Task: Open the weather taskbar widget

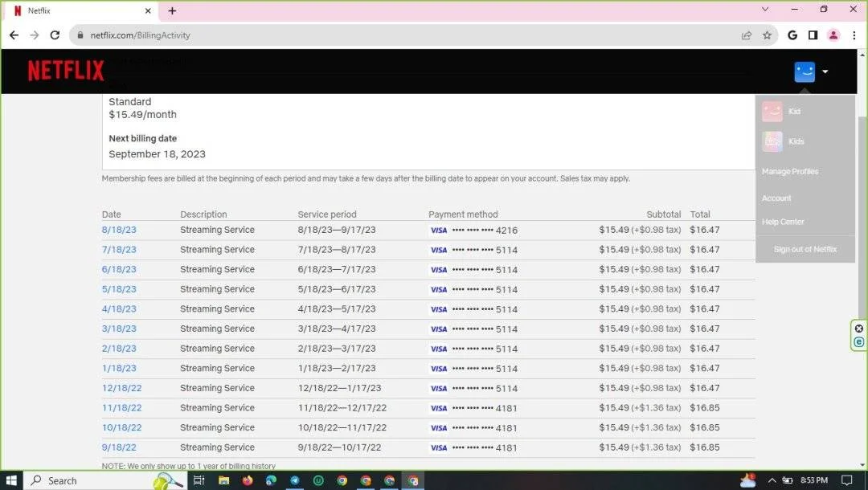Action: click(748, 480)
